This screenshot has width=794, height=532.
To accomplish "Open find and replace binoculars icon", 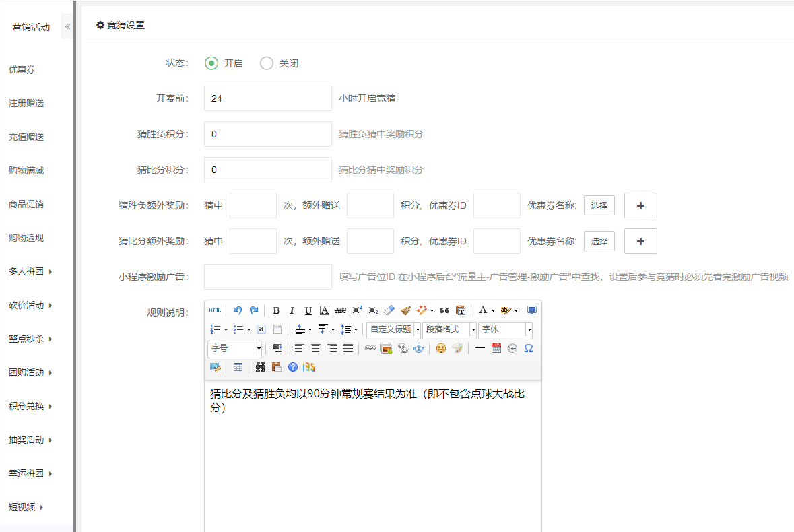I will pyautogui.click(x=261, y=367).
